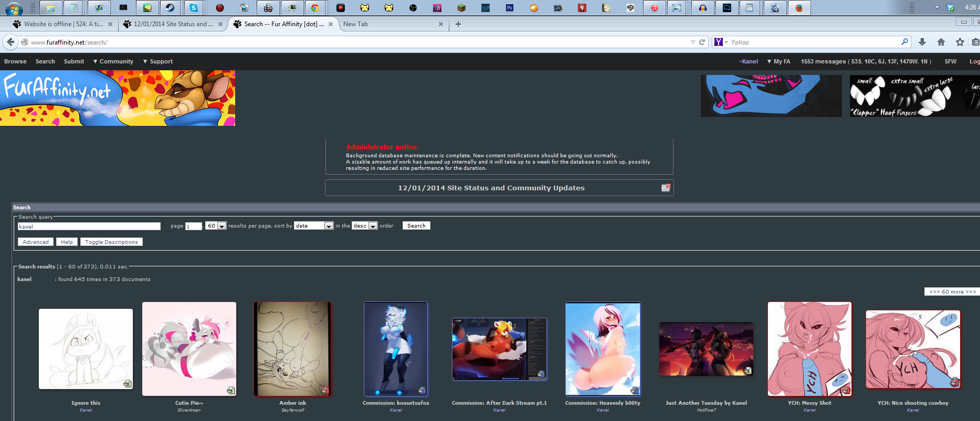This screenshot has width=980, height=421.
Task: Open the Search menu item
Action: (45, 61)
